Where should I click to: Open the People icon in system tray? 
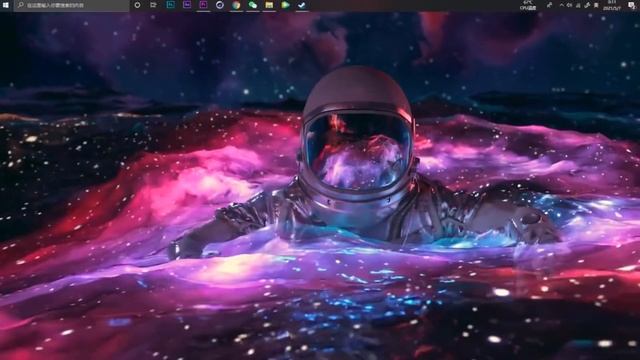click(x=549, y=5)
